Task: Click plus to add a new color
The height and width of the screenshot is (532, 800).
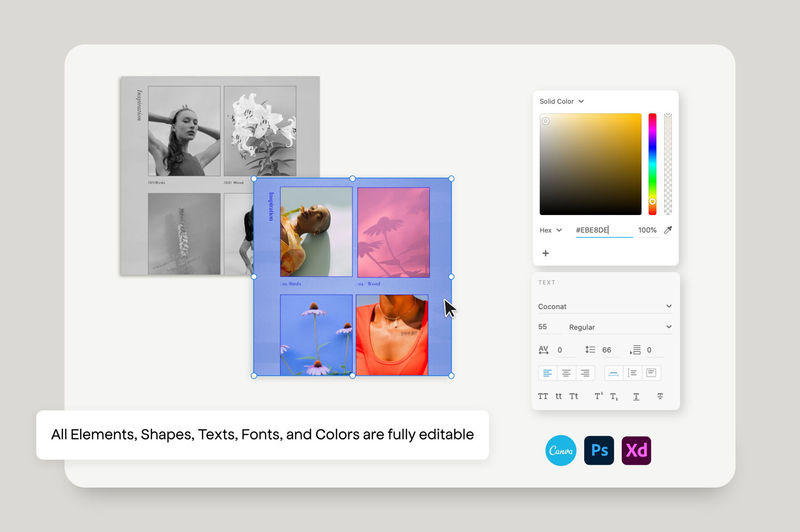Action: (546, 253)
